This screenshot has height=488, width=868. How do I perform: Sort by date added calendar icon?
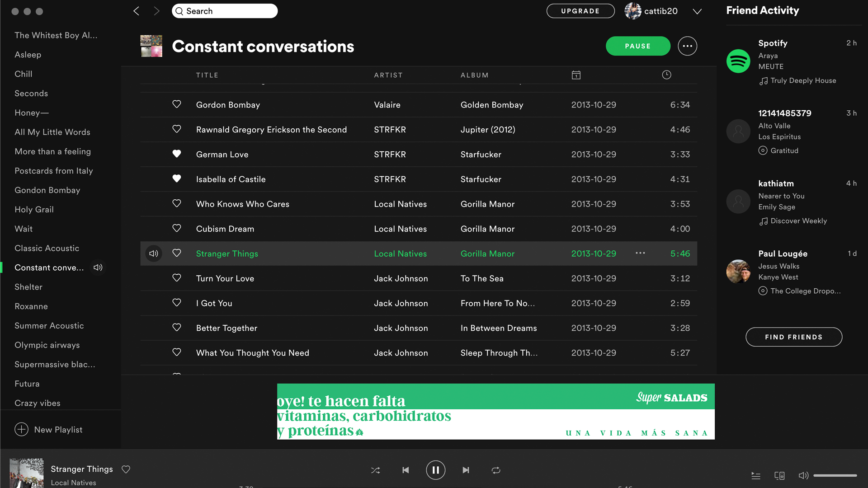click(x=576, y=75)
